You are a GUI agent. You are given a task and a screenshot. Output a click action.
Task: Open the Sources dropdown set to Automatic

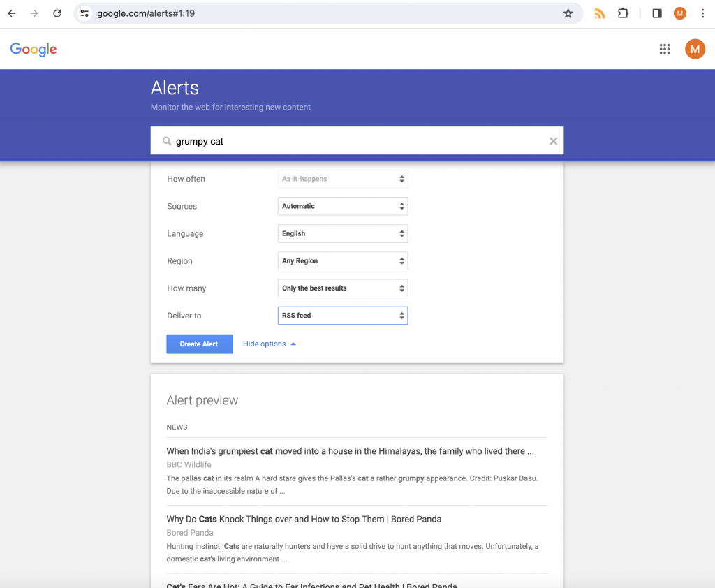(x=342, y=206)
